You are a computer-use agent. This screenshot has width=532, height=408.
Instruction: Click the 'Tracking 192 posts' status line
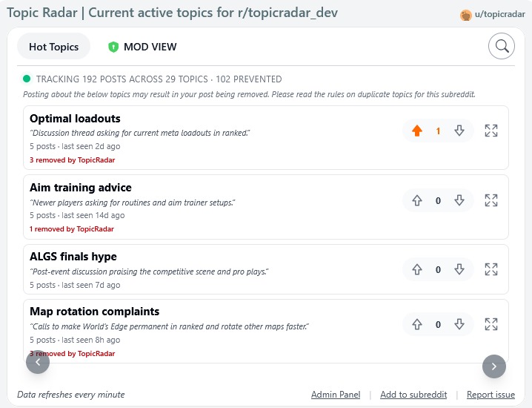159,79
